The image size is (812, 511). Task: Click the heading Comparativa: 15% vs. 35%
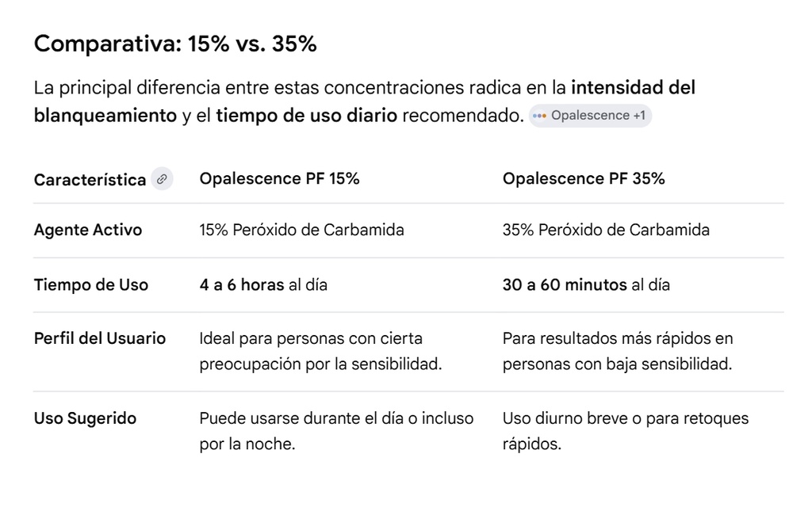[x=175, y=44]
